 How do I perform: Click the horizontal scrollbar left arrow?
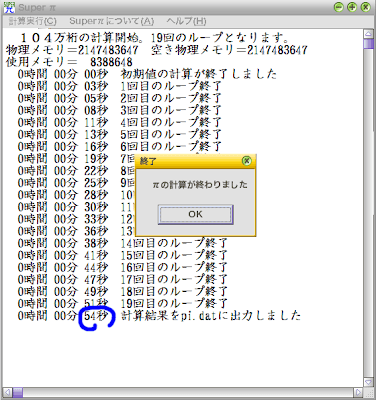pos(8,392)
